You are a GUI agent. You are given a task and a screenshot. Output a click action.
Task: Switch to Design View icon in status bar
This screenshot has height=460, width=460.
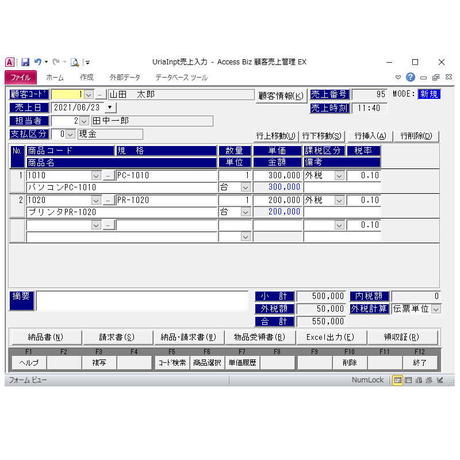tap(440, 380)
